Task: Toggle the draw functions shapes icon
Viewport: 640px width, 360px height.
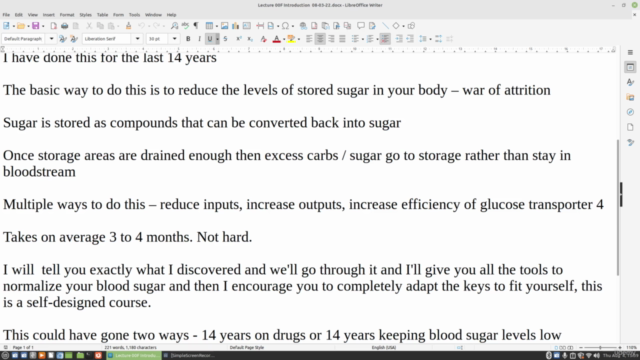Action: 411,26
